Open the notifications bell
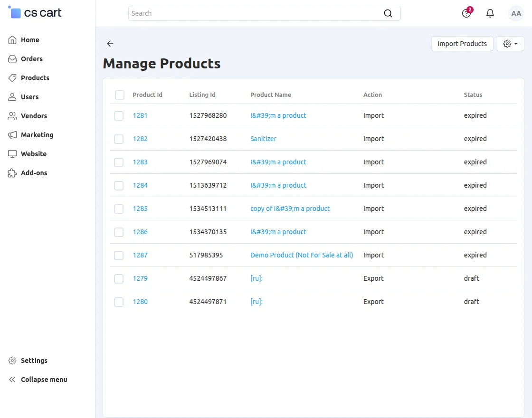 [x=490, y=13]
